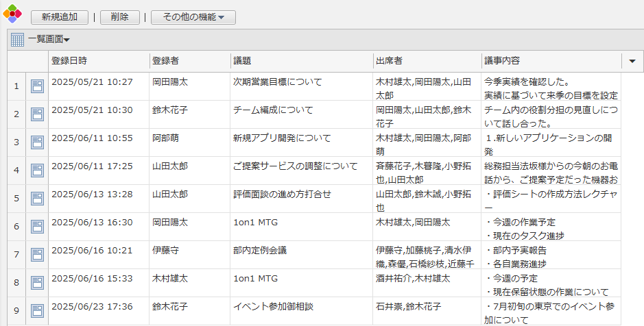Open the 一覧画面 view selector dropdown
Image resolution: width=644 pixels, height=326 pixels.
tap(49, 40)
